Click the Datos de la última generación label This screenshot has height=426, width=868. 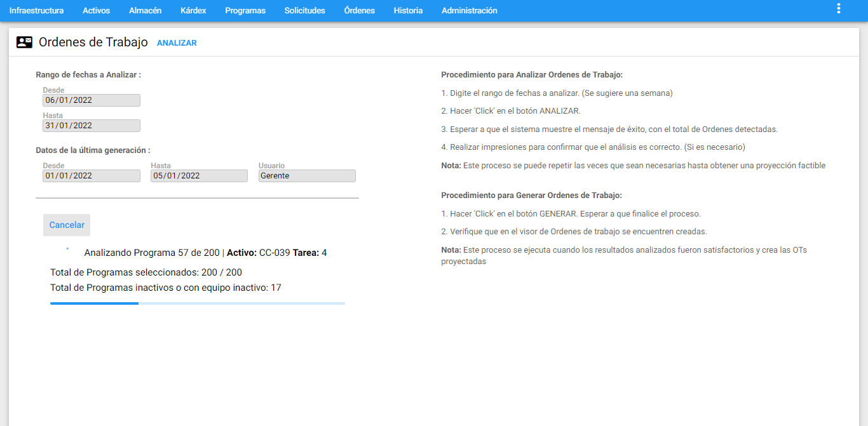[93, 150]
